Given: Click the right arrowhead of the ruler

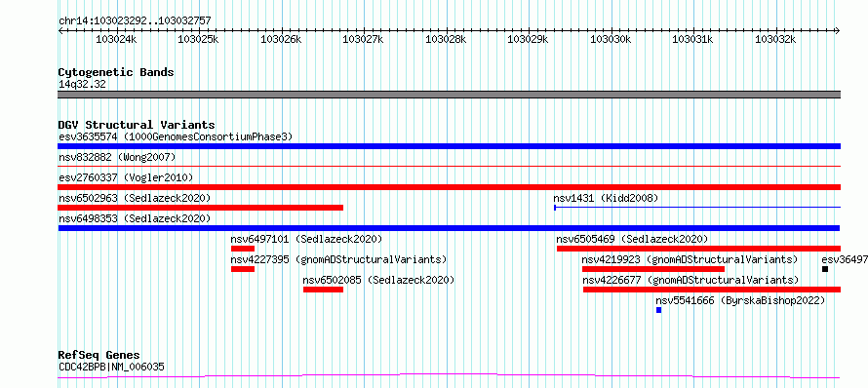Looking at the screenshot, I should point(838,30).
